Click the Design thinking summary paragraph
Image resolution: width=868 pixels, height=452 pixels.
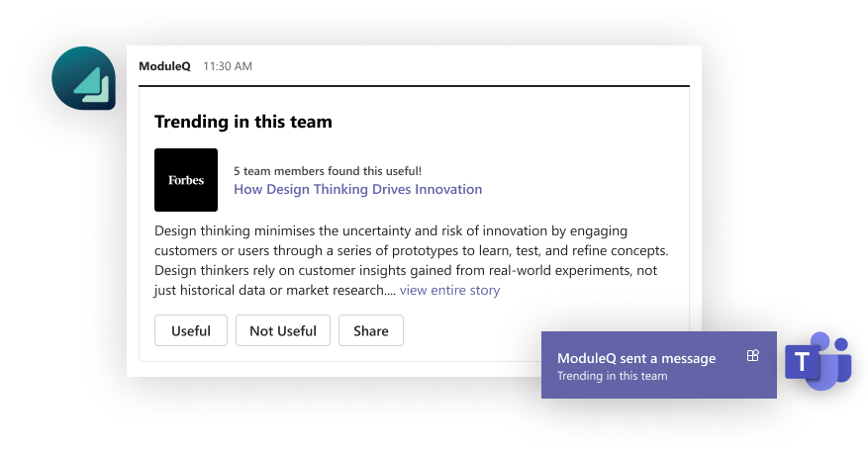[412, 260]
